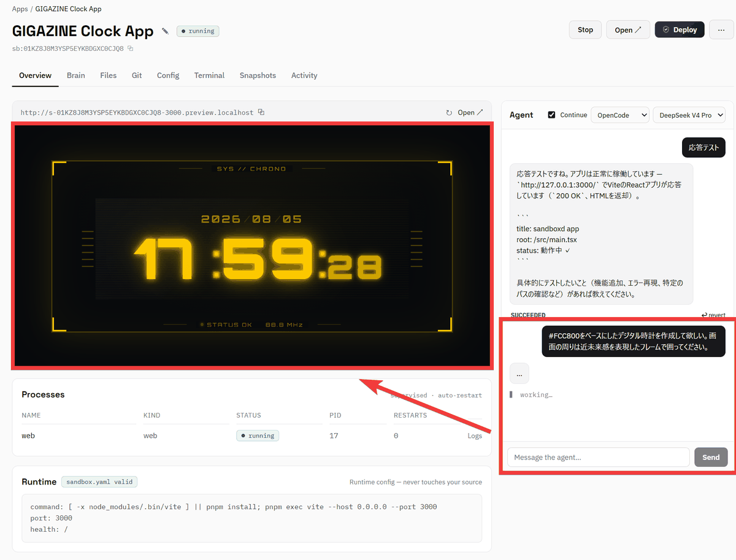Open the Terminal tab
Image resolution: width=736 pixels, height=560 pixels.
[210, 75]
